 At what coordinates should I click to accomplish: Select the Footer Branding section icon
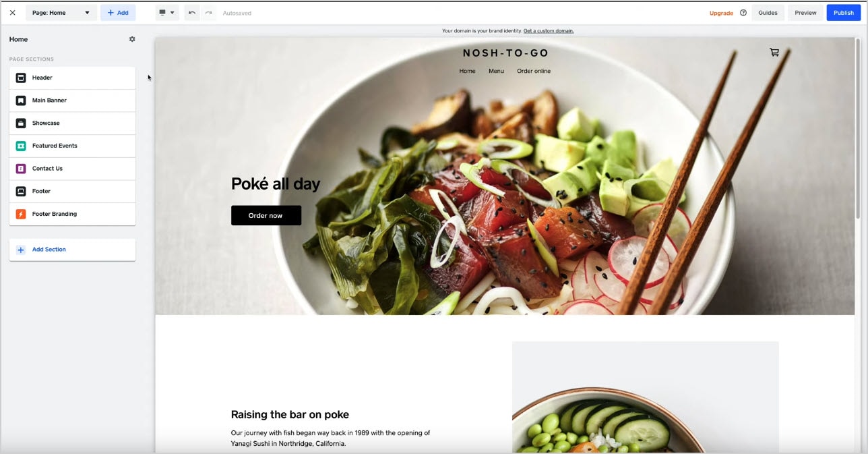21,214
